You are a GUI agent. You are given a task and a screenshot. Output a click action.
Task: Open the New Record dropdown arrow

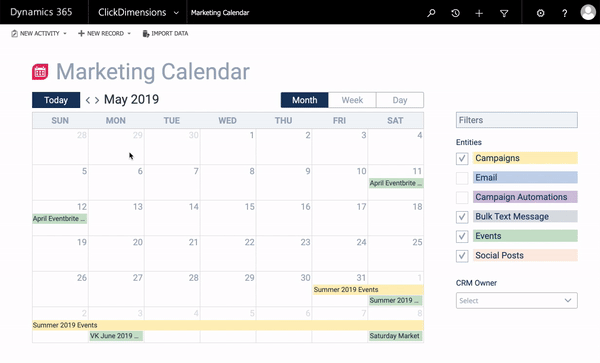(129, 34)
